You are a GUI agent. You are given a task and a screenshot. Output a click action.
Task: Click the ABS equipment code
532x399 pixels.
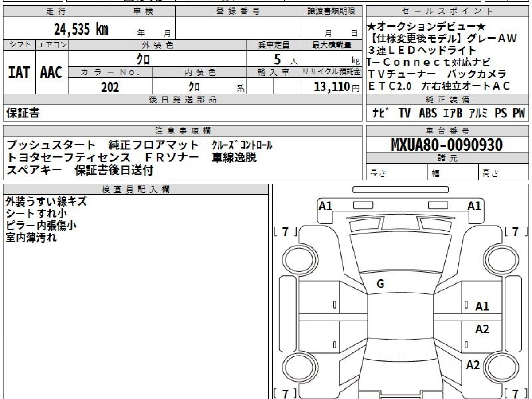tap(427, 113)
